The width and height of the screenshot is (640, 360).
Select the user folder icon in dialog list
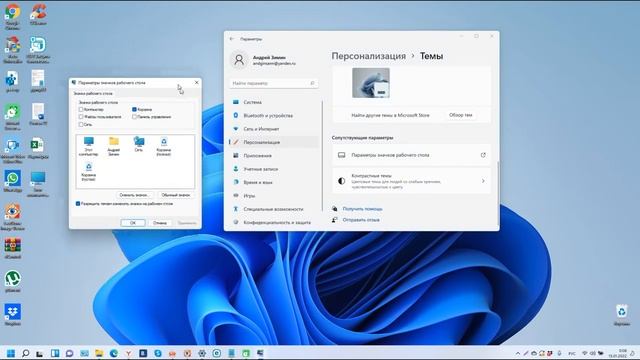click(114, 147)
